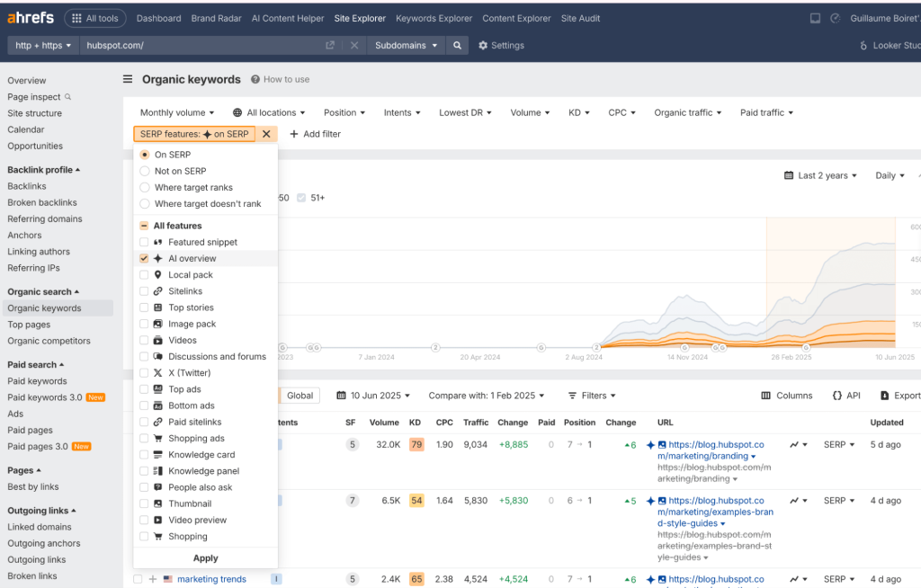921x588 pixels.
Task: Remove the SERP features filter
Action: tap(266, 134)
